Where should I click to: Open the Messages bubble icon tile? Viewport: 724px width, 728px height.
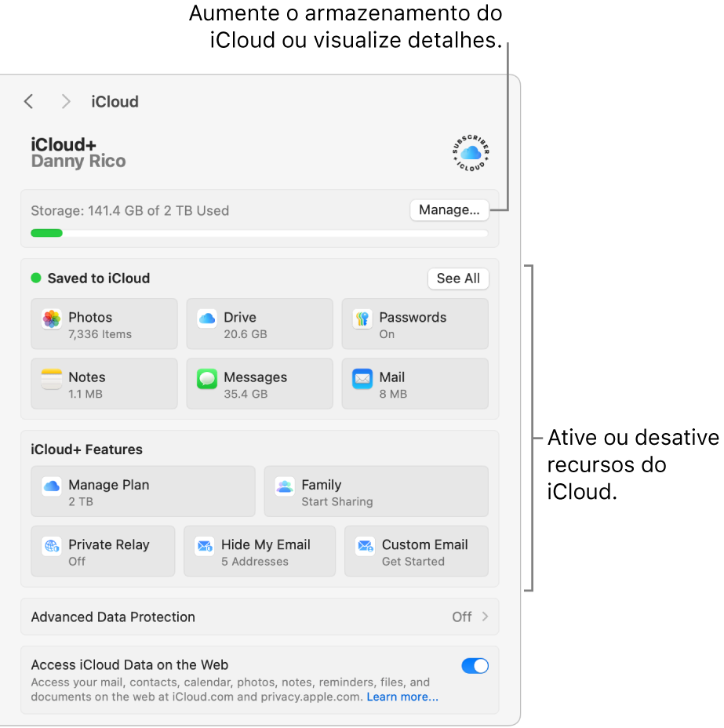pos(207,379)
